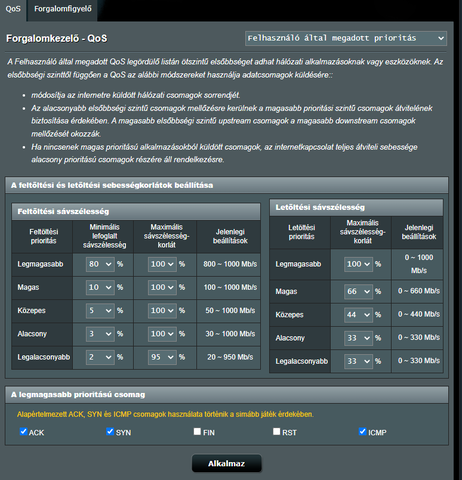
Task: Uncheck the ICMP packet checkbox
Action: click(362, 432)
